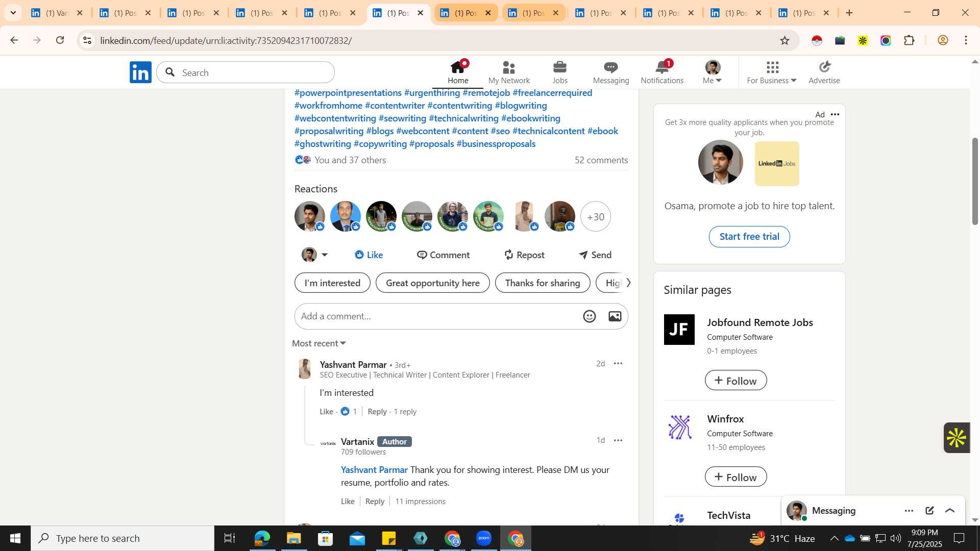
Task: Launch Zoom from taskbar
Action: coord(483,538)
